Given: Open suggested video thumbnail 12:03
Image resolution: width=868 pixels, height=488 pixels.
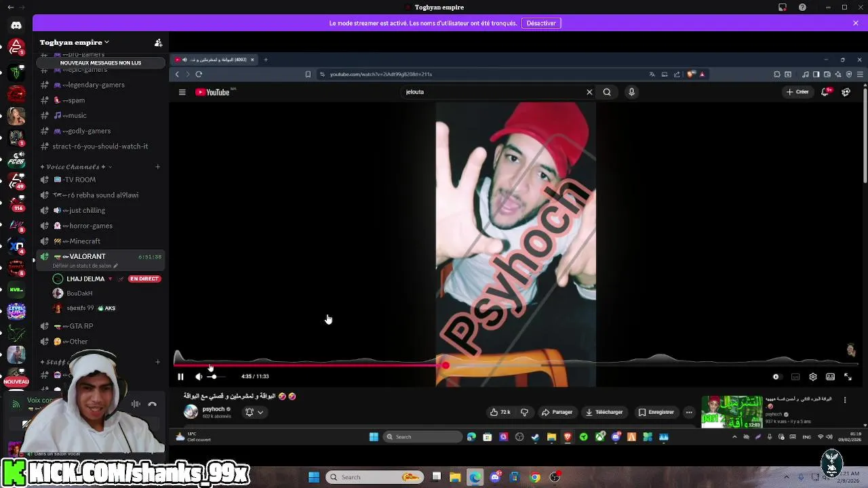Looking at the screenshot, I should tap(732, 411).
